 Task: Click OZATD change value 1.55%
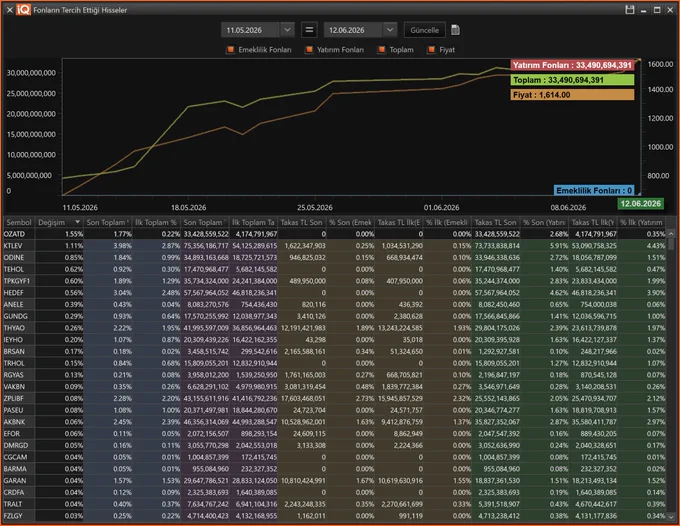coord(74,234)
